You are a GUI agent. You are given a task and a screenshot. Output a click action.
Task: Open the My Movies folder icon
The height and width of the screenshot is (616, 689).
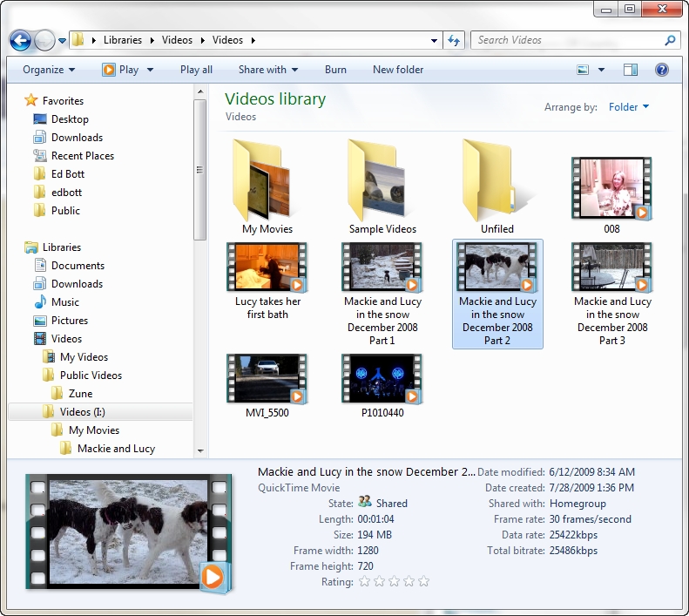(267, 183)
